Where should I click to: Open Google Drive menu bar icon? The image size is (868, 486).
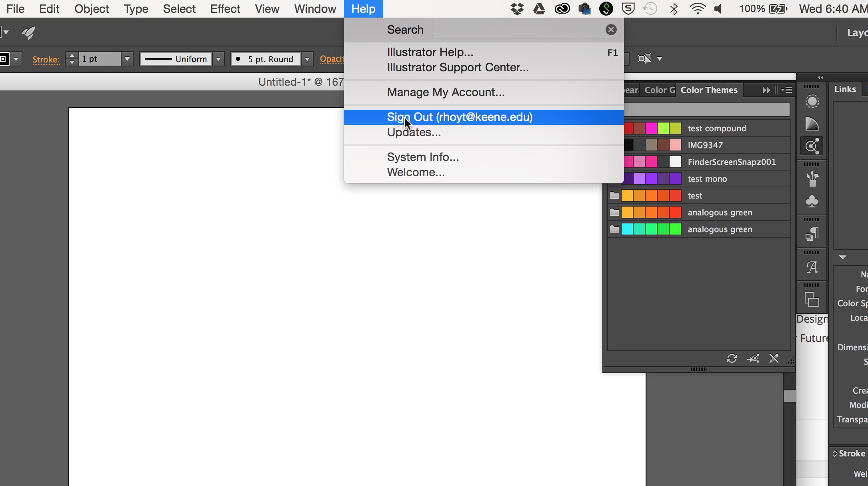539,9
